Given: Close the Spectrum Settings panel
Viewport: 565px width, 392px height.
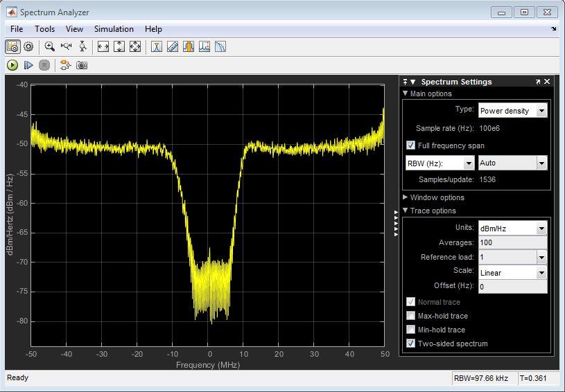Looking at the screenshot, I should click(x=547, y=82).
